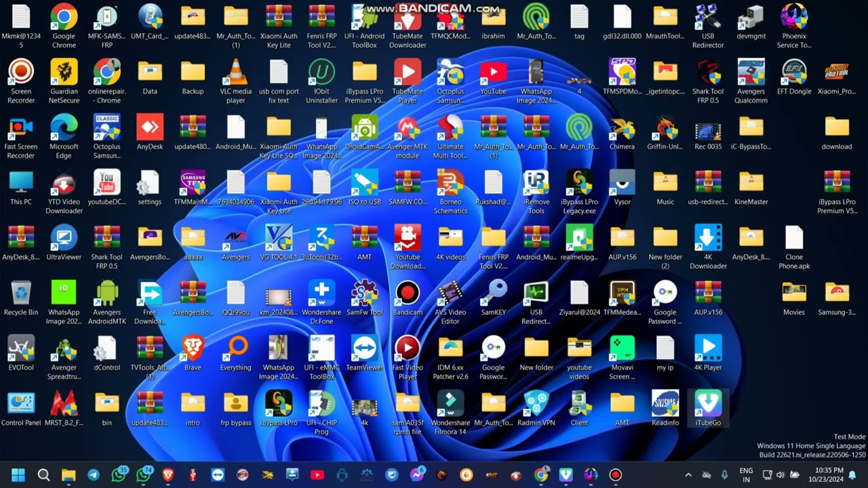Open WhatsApp with 35 badge in taskbar
Screen dimensions: 868x488
(x=119, y=474)
